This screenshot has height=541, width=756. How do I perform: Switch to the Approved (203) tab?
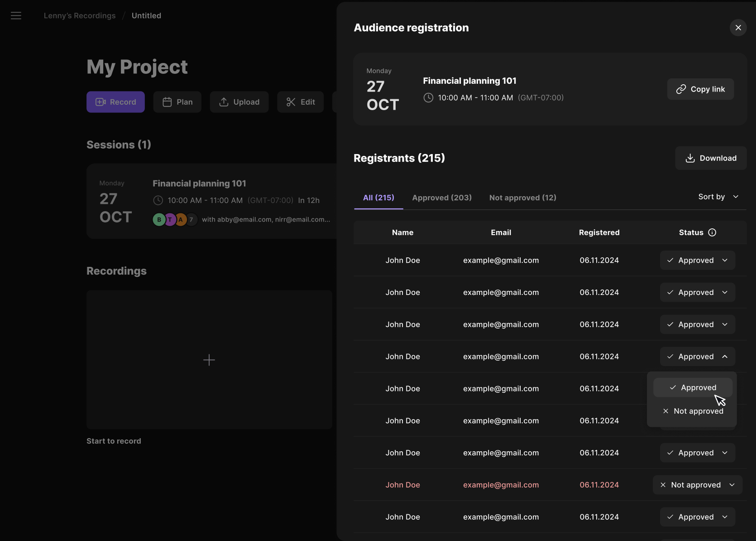click(442, 198)
